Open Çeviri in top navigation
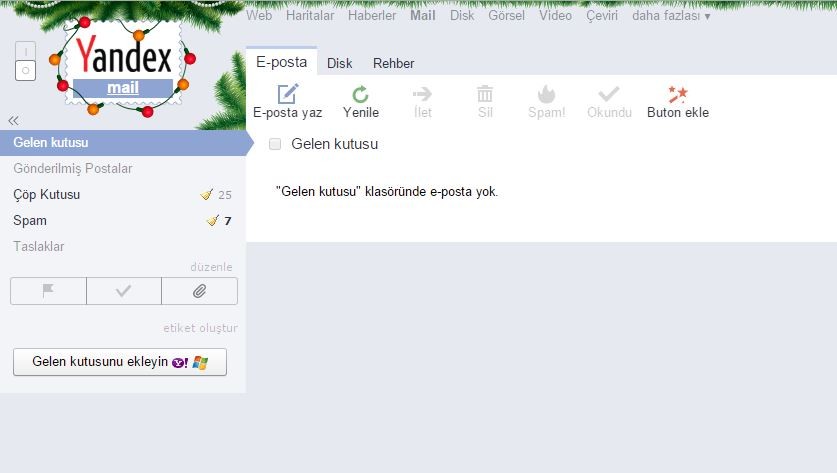This screenshot has height=473, width=837. [602, 16]
